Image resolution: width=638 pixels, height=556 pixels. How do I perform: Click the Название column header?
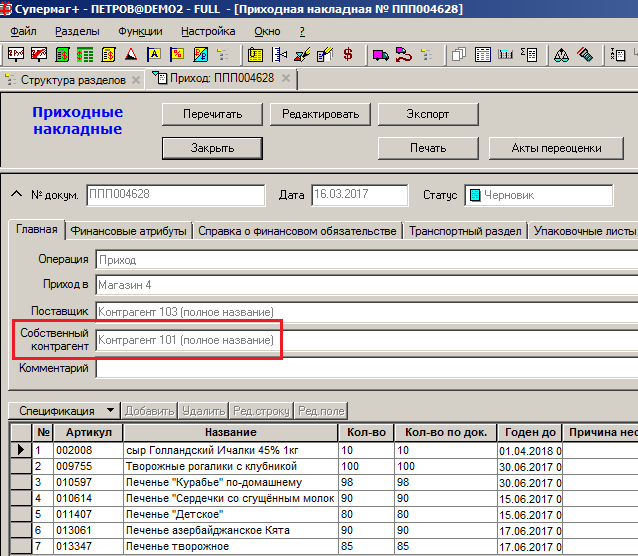click(x=231, y=432)
